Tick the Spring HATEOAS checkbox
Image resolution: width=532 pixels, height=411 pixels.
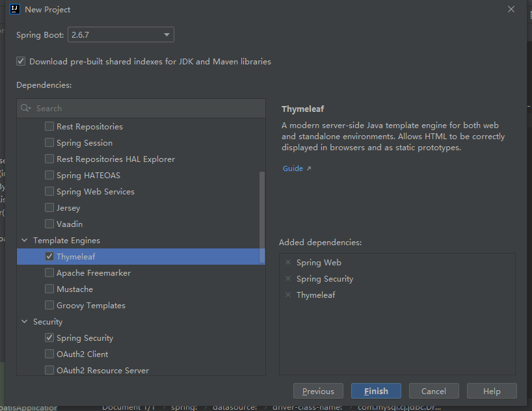[x=49, y=175]
